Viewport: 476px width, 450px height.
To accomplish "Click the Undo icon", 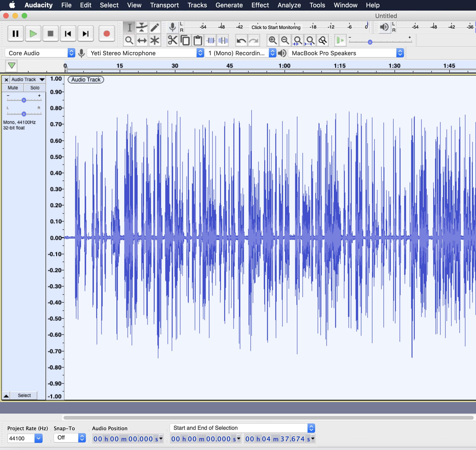I will 241,40.
